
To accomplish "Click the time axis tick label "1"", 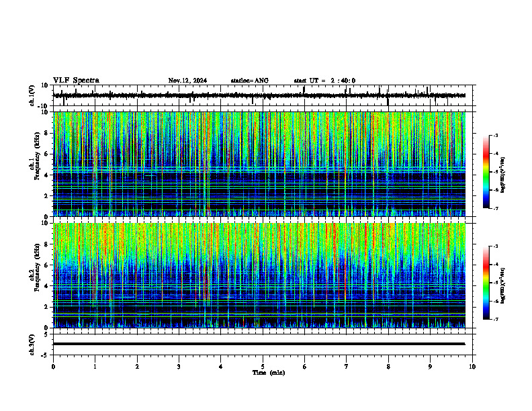I will click(x=95, y=367).
